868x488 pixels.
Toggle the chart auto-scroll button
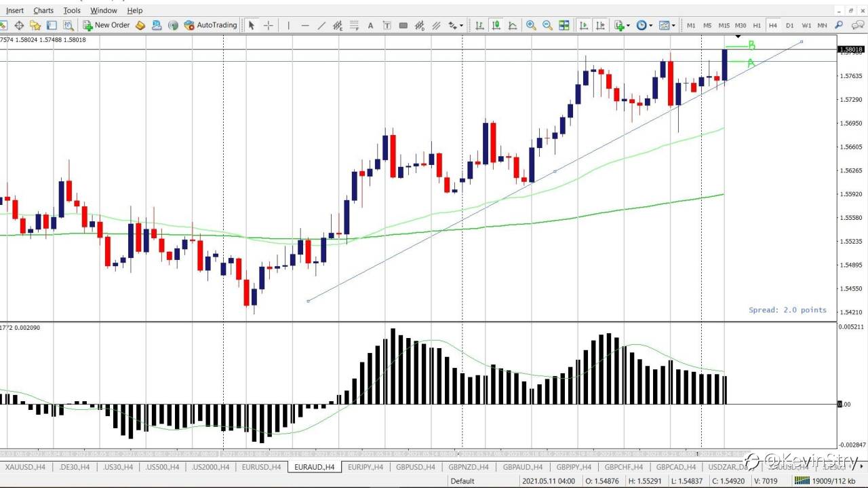pos(583,25)
